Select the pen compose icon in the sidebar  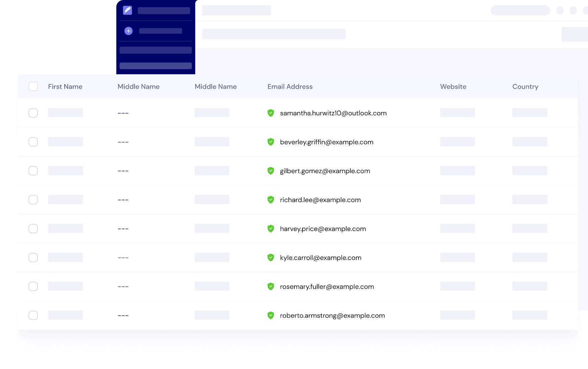[127, 10]
